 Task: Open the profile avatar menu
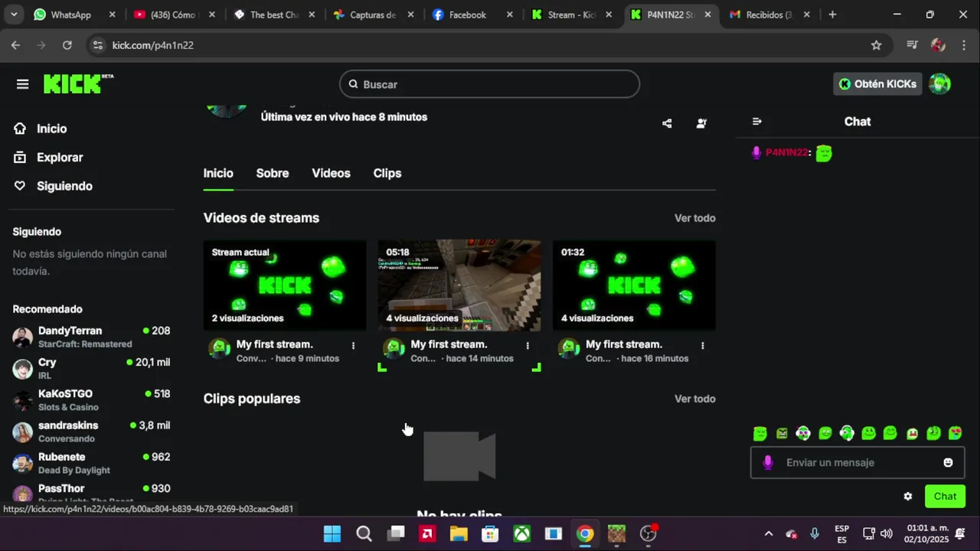click(939, 84)
